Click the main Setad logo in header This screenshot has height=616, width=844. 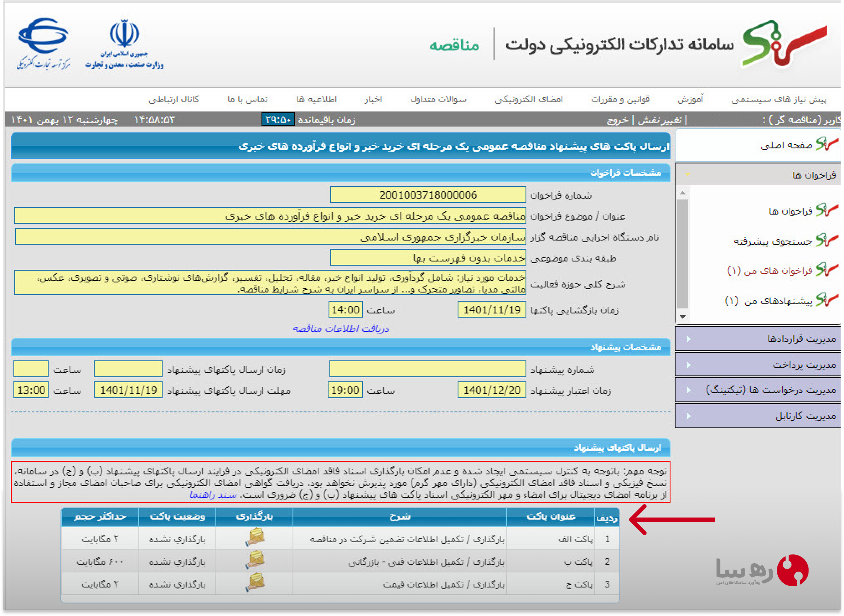click(x=785, y=44)
